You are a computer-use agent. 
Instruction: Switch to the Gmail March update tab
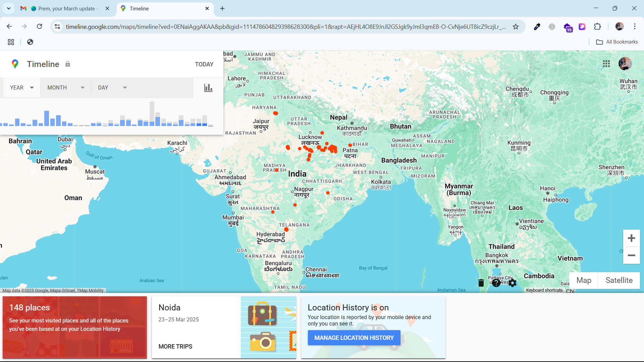pyautogui.click(x=66, y=9)
